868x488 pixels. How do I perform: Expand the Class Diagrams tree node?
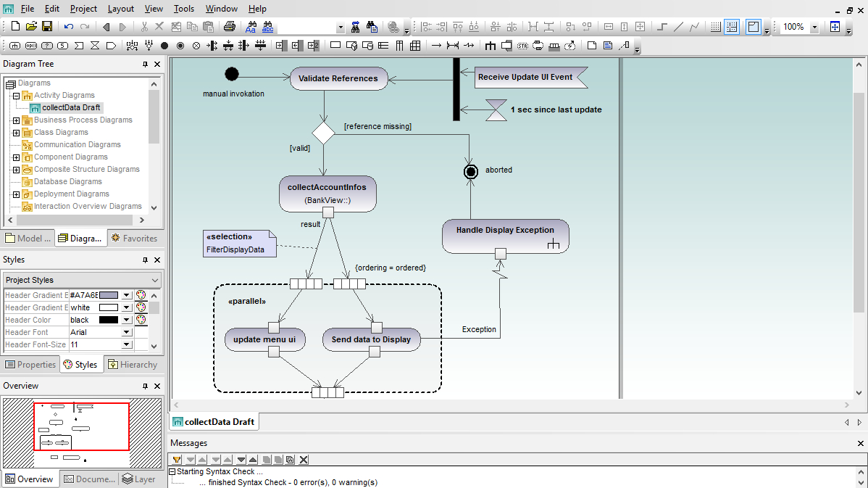[x=16, y=133]
